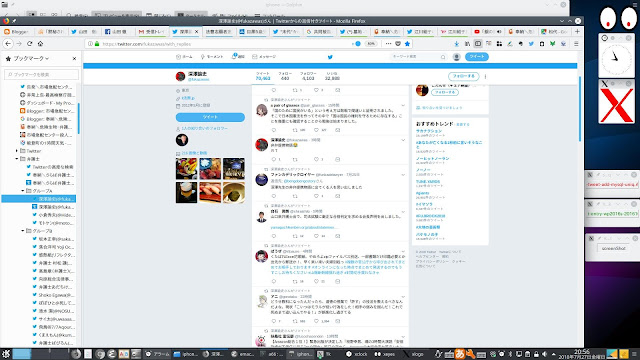This screenshot has width=640, height=360.
Task: Reply to the a pair of glasses retweet
Action: pos(273,130)
